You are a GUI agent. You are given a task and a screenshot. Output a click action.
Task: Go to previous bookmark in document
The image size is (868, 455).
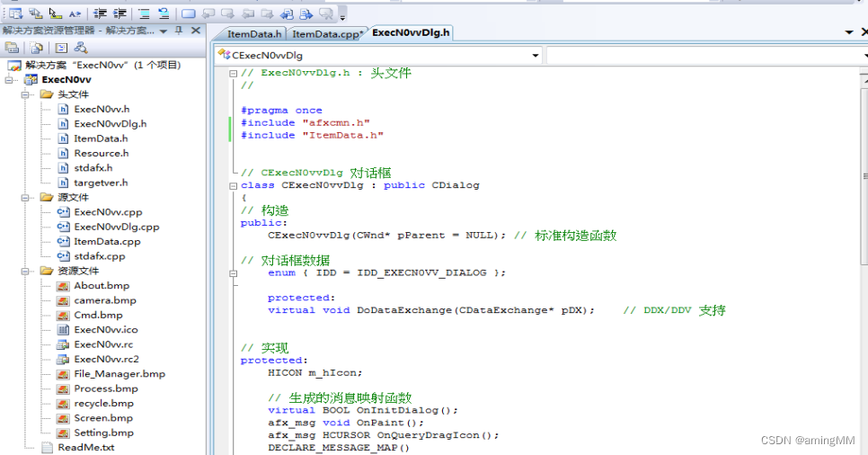pos(287,13)
